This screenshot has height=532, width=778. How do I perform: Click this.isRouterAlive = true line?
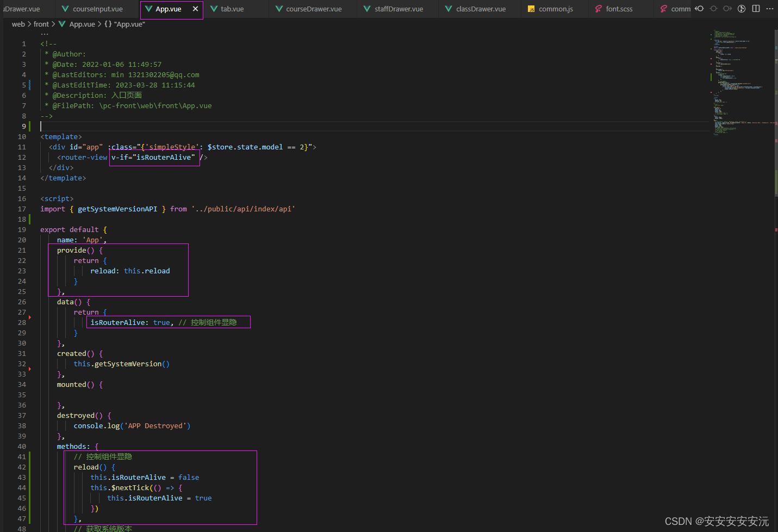159,498
